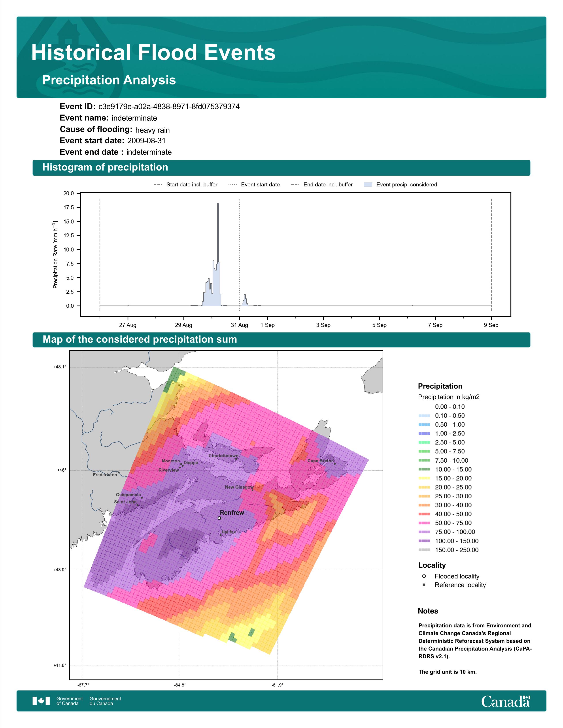Click the heavy rain cause text

click(x=152, y=130)
